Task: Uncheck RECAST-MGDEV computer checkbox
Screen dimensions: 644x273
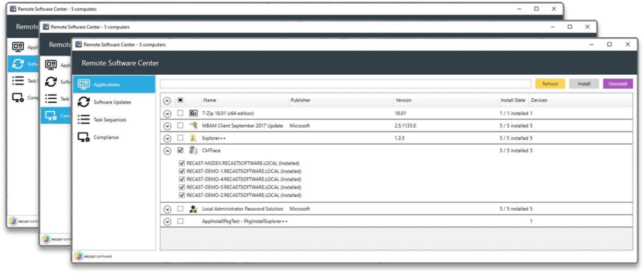Action: pyautogui.click(x=182, y=163)
